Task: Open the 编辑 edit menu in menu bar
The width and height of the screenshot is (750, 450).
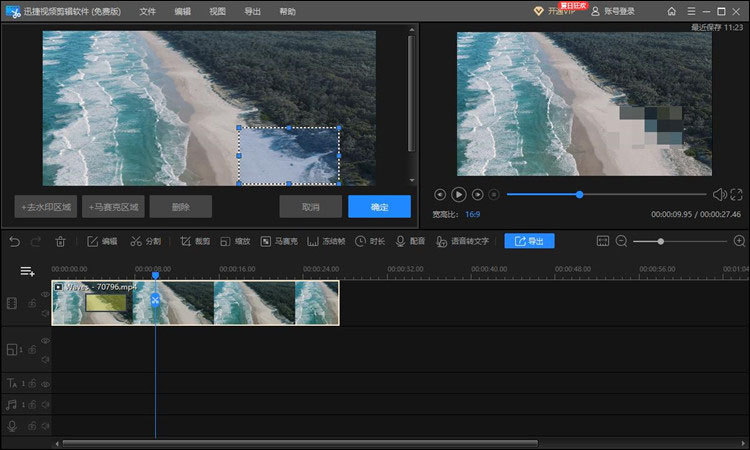Action: [182, 11]
